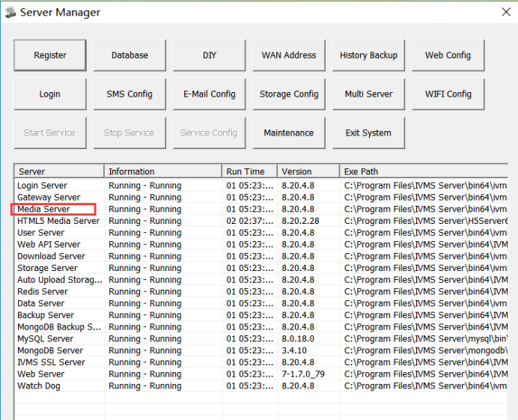Click the mongodb exe path cell
The height and width of the screenshot is (420, 518).
425,351
